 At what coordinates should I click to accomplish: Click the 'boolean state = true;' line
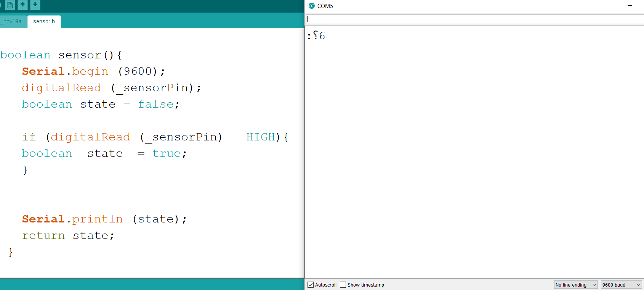tap(104, 153)
